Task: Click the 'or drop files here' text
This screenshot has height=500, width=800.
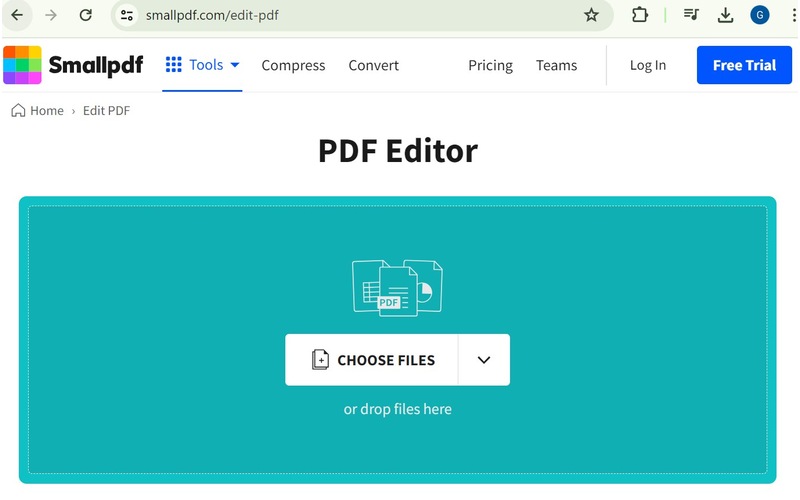Action: 397,409
